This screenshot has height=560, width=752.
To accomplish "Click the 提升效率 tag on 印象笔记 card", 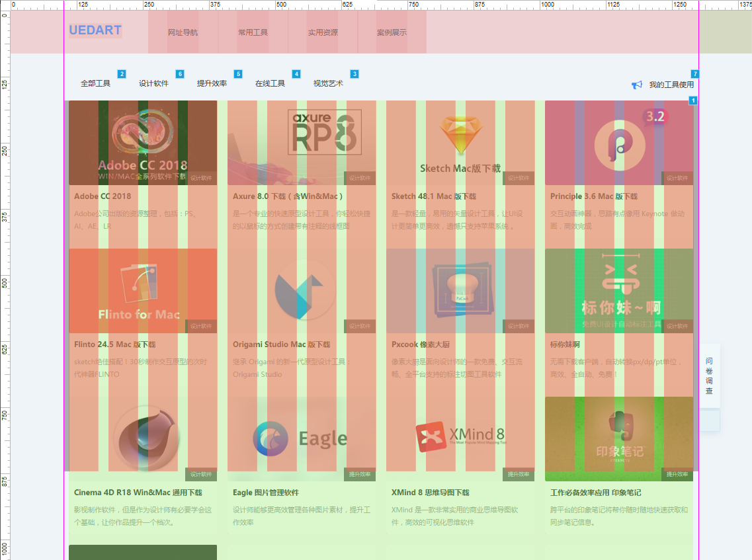I will (677, 475).
